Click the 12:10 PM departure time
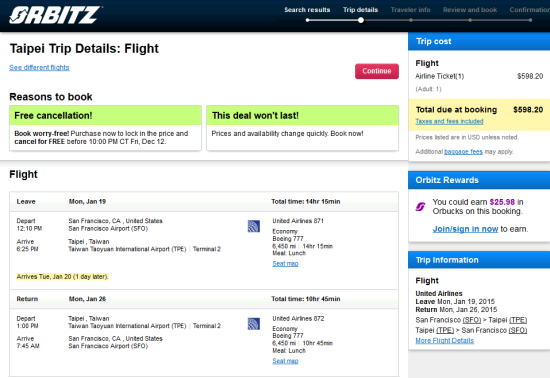The width and height of the screenshot is (550, 378). pos(29,229)
